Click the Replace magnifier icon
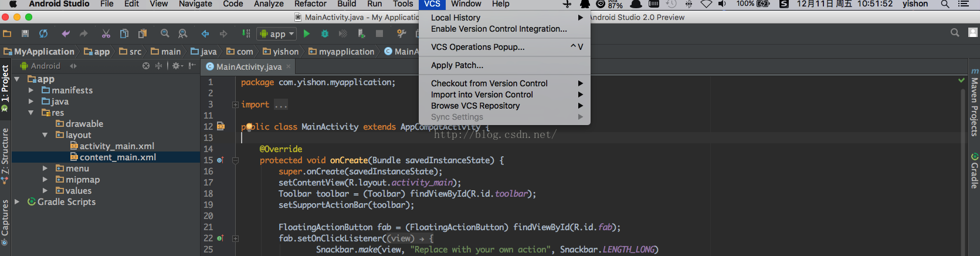The width and height of the screenshot is (980, 256). pos(183,34)
